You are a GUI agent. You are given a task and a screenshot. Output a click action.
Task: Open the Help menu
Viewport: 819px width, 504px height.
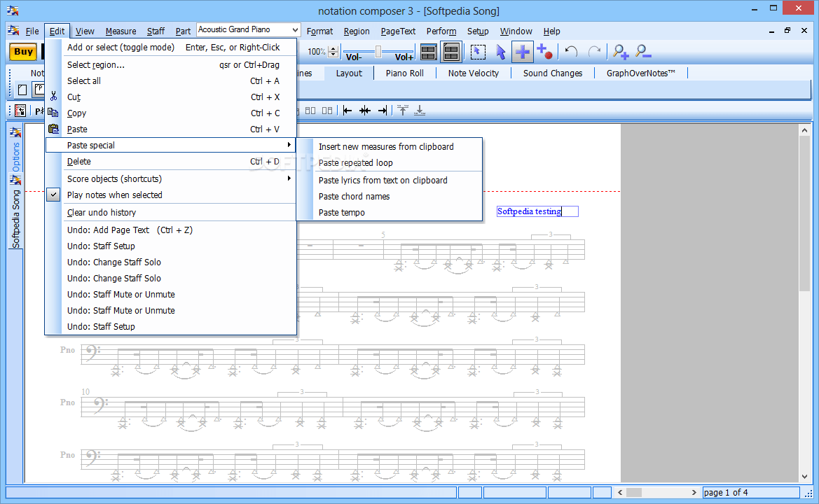point(551,31)
